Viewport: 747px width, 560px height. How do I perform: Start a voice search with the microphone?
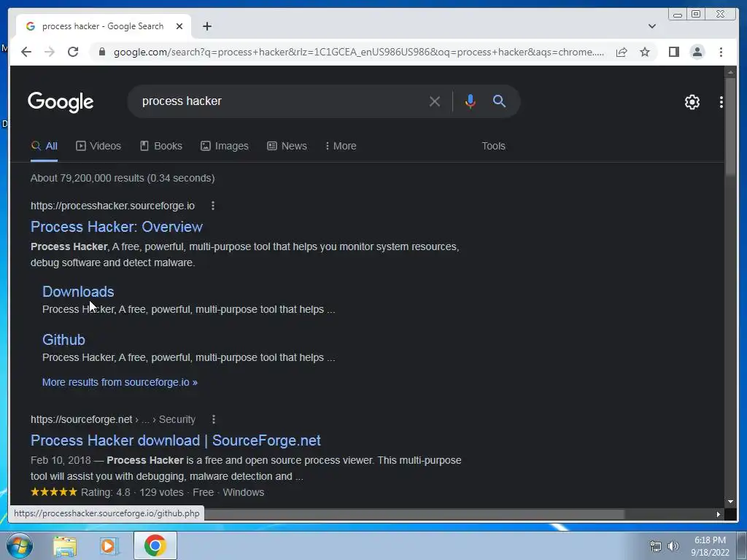471,101
